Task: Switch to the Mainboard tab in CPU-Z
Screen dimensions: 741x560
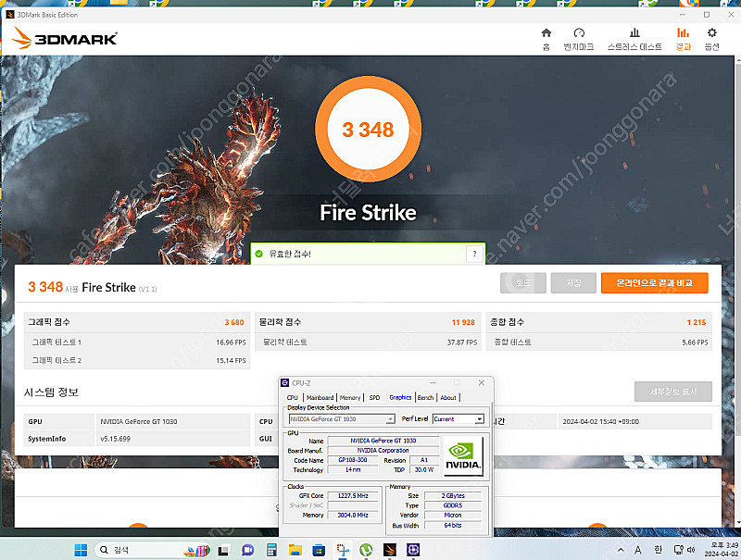Action: 320,398
